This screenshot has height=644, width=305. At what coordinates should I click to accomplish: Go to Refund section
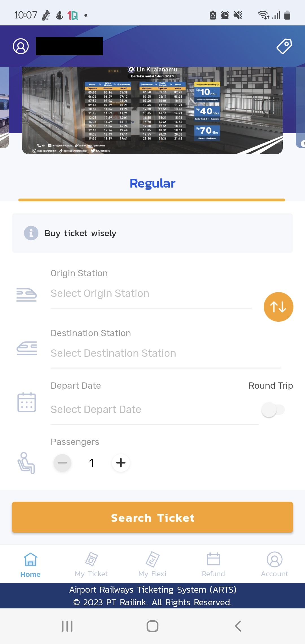coord(213,564)
